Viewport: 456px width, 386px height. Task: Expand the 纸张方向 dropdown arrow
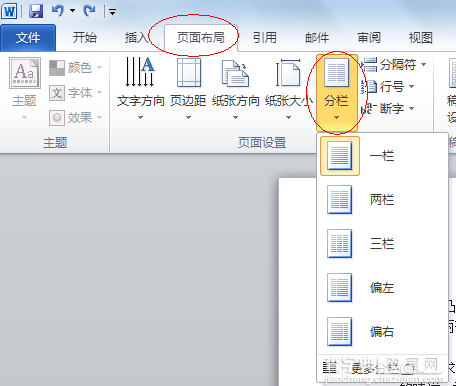click(235, 117)
